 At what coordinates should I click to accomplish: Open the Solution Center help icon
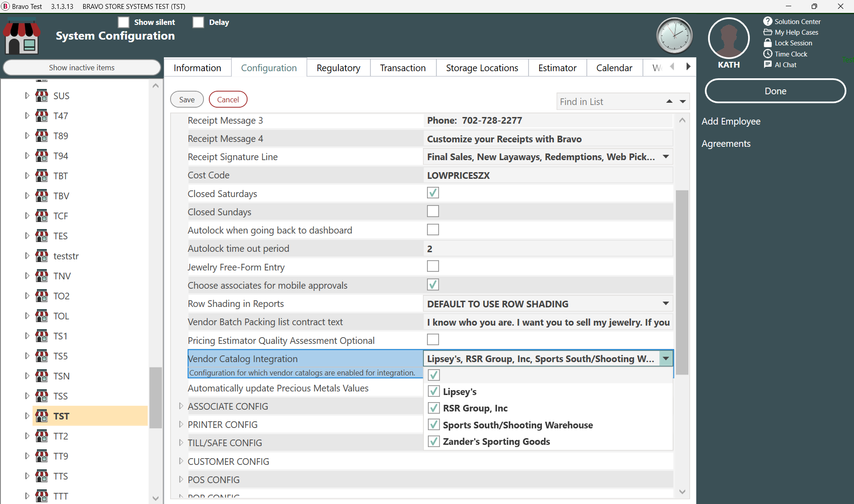point(768,21)
